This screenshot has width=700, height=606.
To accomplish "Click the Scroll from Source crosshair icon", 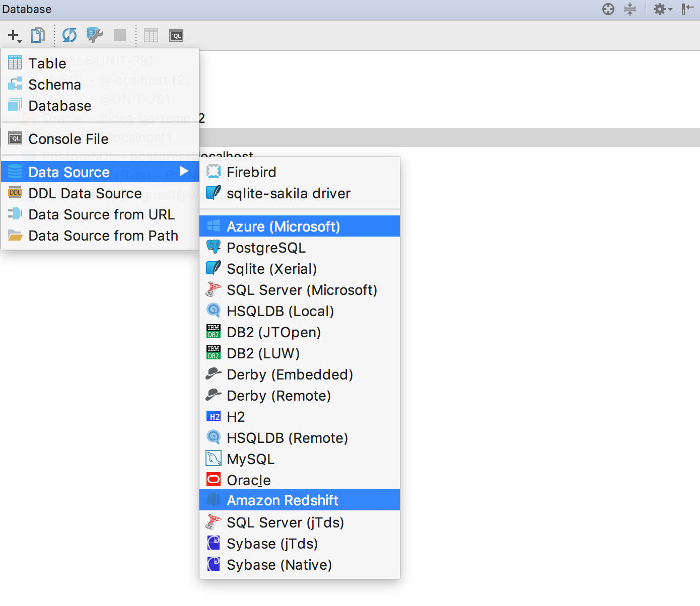I will tap(608, 9).
